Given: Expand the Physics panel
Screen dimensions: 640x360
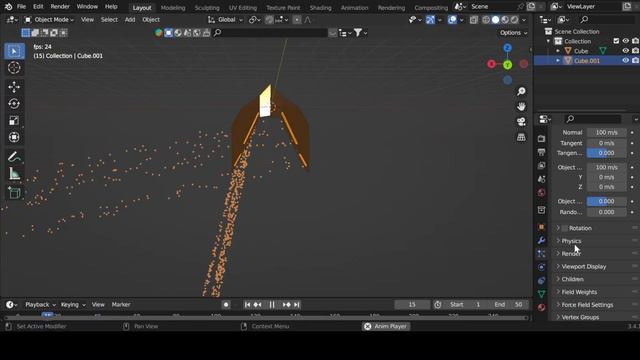Looking at the screenshot, I should point(571,241).
